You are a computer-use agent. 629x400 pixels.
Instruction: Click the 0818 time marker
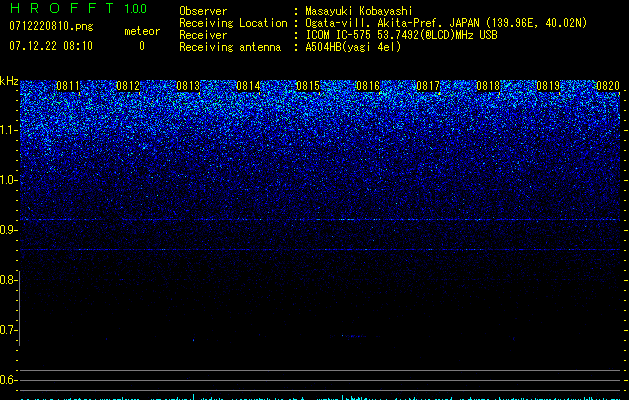(488, 86)
